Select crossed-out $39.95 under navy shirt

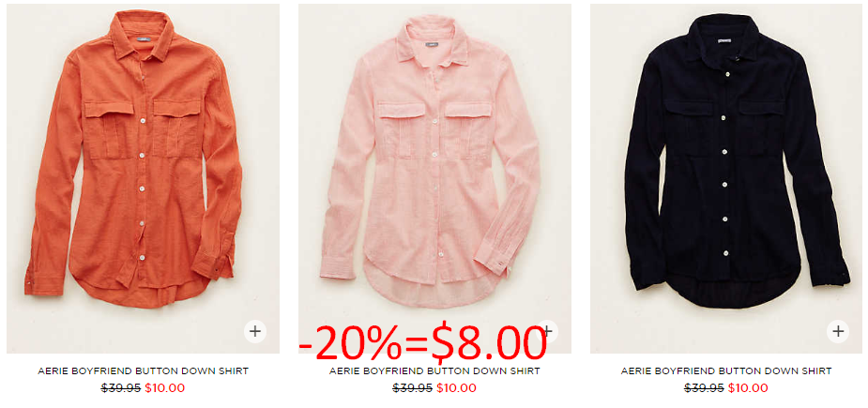click(704, 388)
